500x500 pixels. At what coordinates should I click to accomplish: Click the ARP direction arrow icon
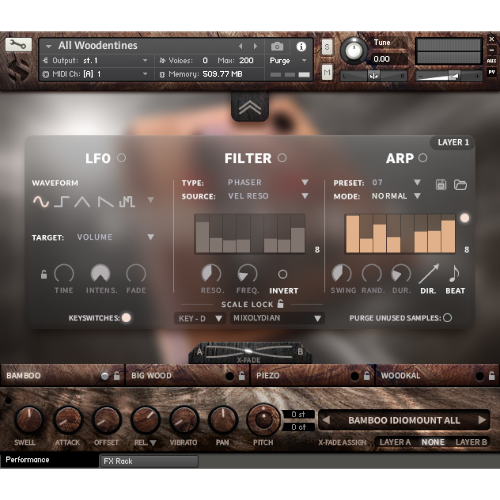[429, 274]
